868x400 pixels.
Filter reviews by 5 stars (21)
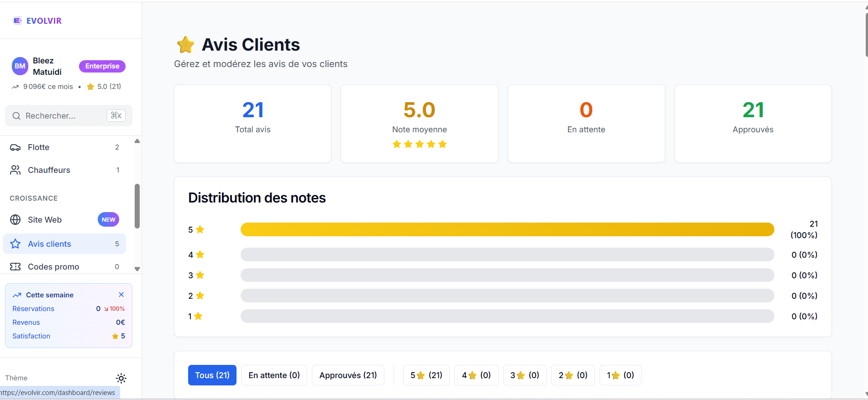point(426,375)
